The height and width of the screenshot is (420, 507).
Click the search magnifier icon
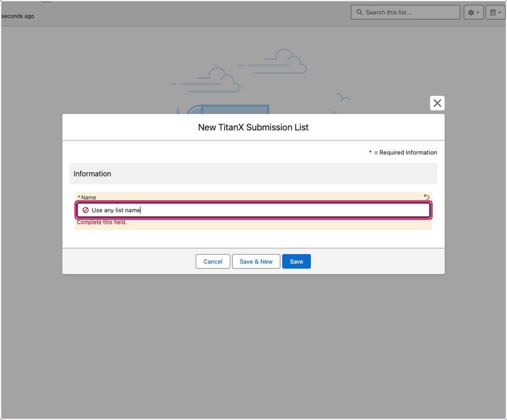pos(360,12)
